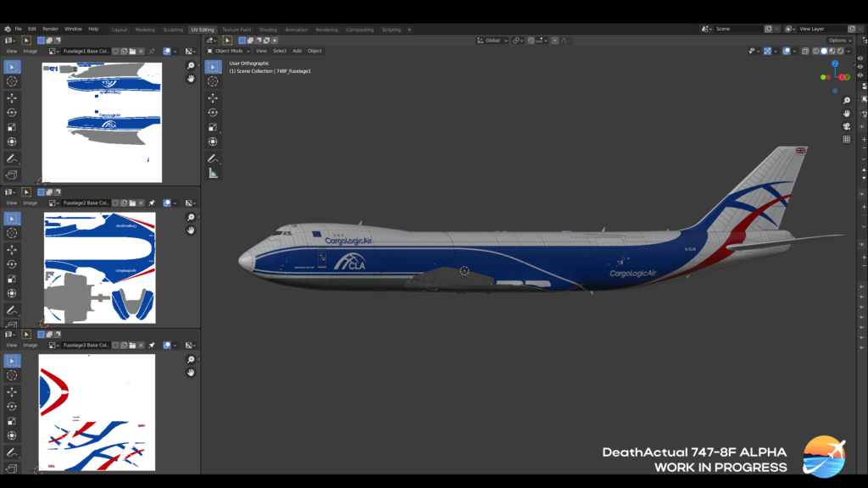The width and height of the screenshot is (868, 488).
Task: Switch to the Shading workspace tab
Action: click(268, 30)
